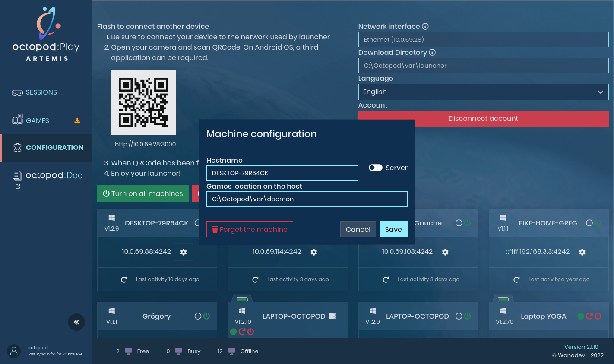The width and height of the screenshot is (614, 364).
Task: Click the Games location on host field
Action: point(307,199)
